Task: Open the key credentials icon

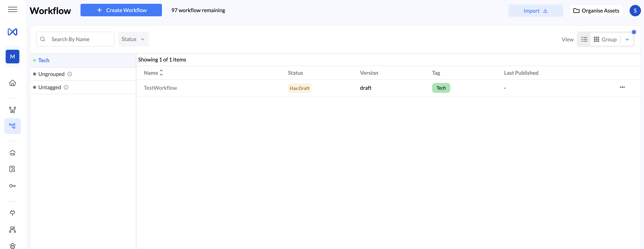Action: pos(12,186)
